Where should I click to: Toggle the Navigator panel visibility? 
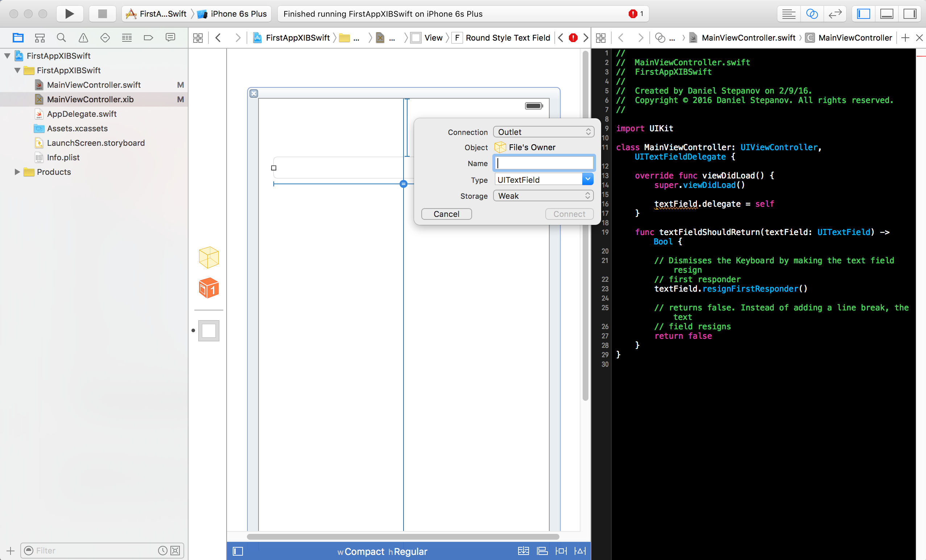click(x=864, y=14)
